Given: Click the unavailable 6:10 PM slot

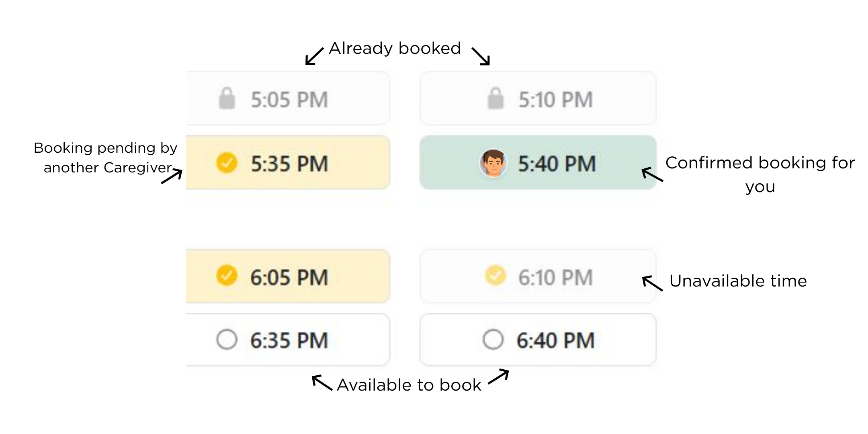Looking at the screenshot, I should pyautogui.click(x=538, y=276).
